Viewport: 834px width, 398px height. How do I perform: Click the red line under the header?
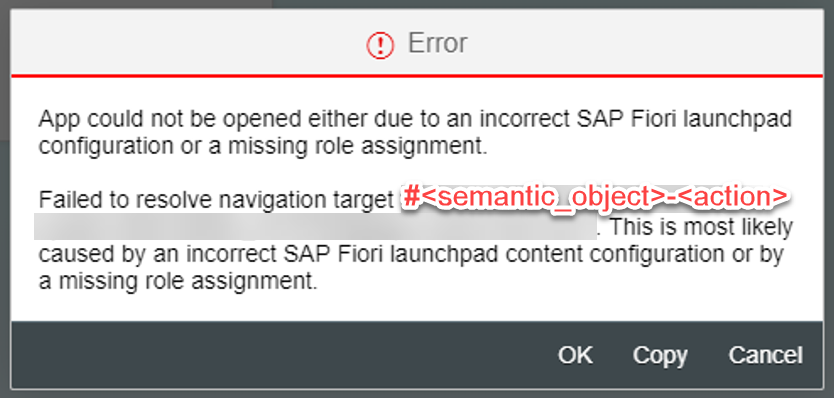417,77
